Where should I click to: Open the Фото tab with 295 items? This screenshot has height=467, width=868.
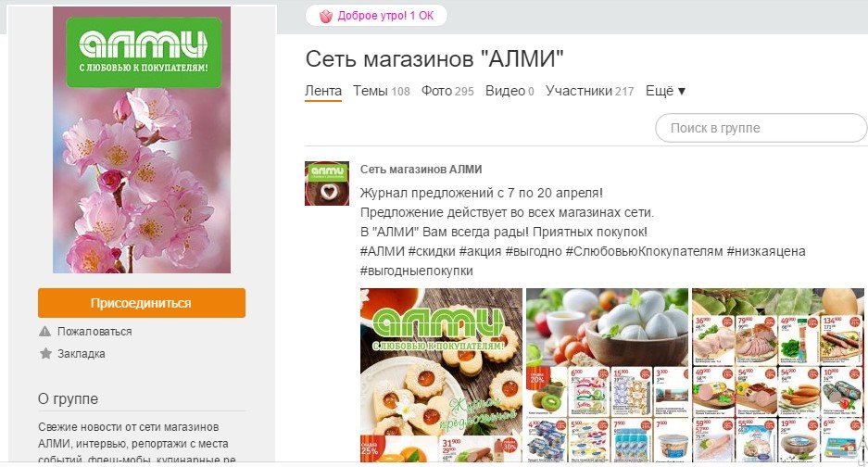tap(447, 91)
